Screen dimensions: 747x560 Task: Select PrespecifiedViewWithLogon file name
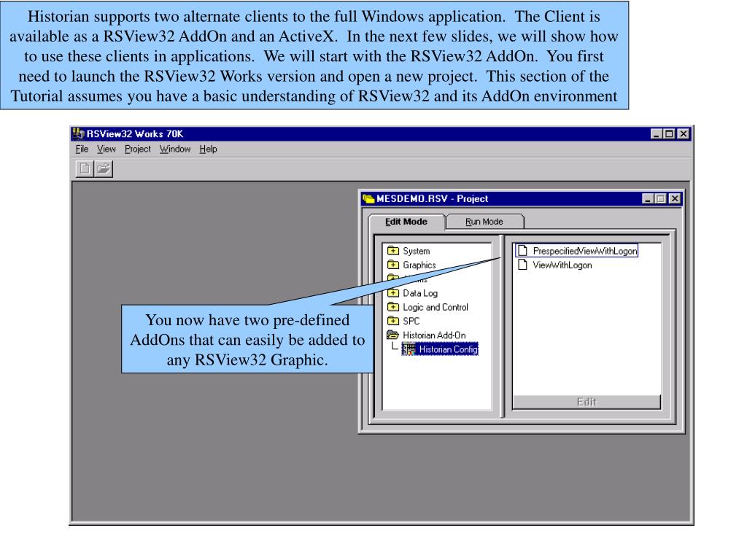point(585,251)
